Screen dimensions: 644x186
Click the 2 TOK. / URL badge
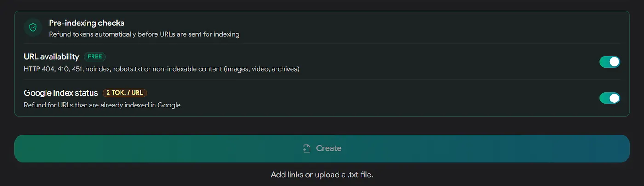[x=125, y=93]
